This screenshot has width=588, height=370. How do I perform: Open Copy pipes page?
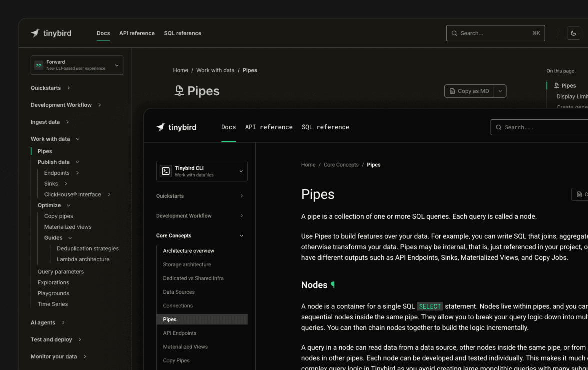pos(59,216)
